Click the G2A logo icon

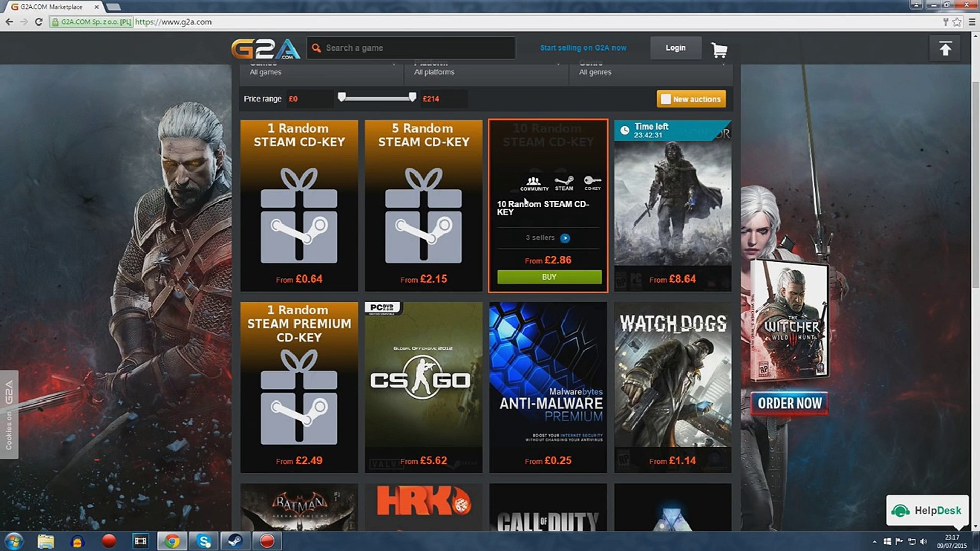(264, 47)
